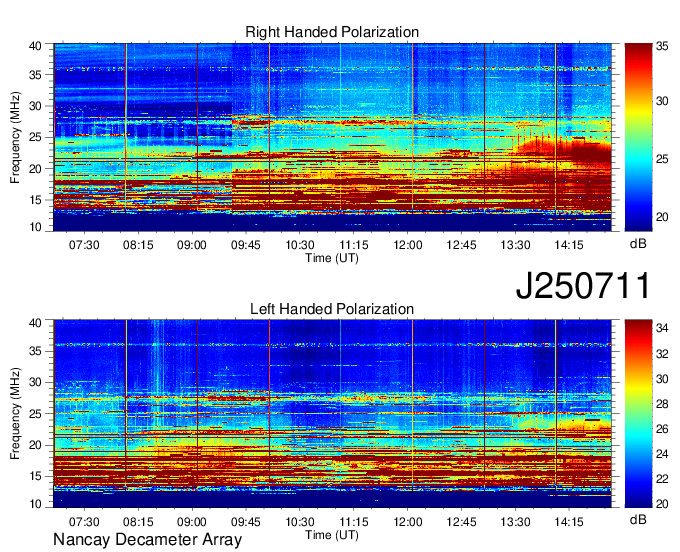Click the 40 MHz tick on bottom frequency axis
Viewport: 680px width, 552px height.
[x=36, y=323]
